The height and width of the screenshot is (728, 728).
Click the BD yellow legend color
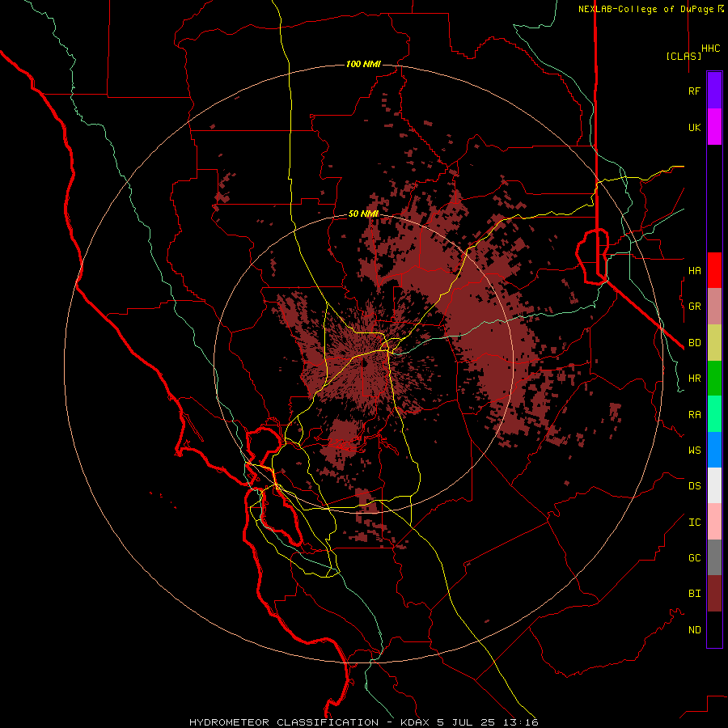pyautogui.click(x=714, y=343)
